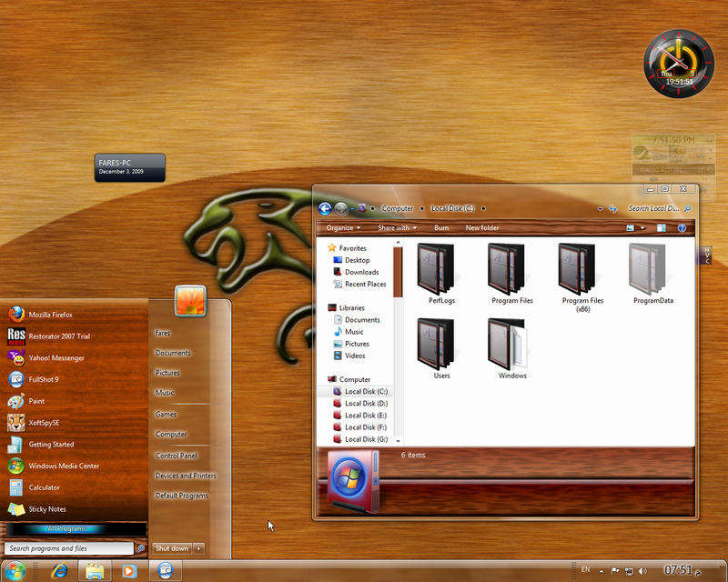Screen dimensions: 728x582
Task: Create a New folder
Action: pyautogui.click(x=482, y=228)
